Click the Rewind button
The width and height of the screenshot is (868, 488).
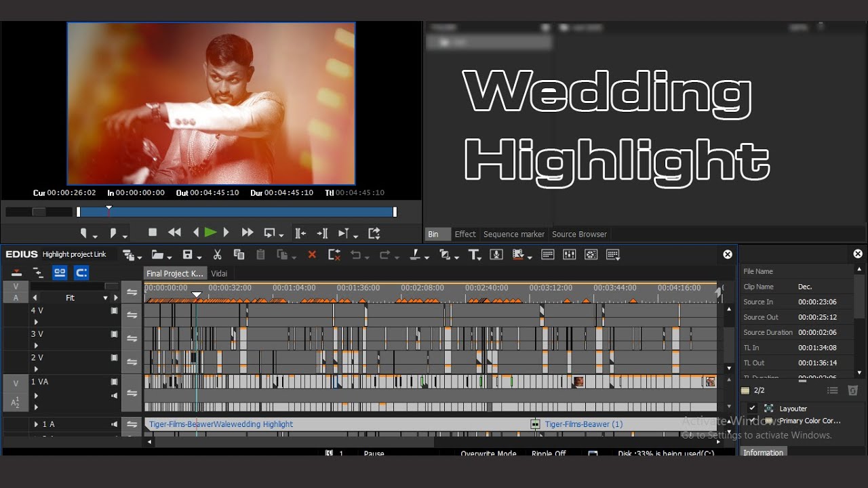click(x=174, y=232)
